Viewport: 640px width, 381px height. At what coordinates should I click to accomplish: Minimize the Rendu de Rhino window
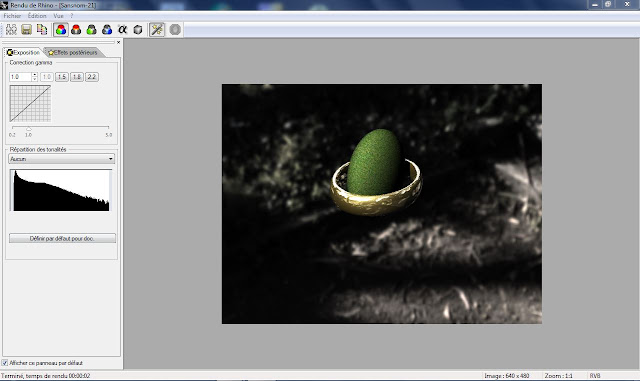(595, 4)
